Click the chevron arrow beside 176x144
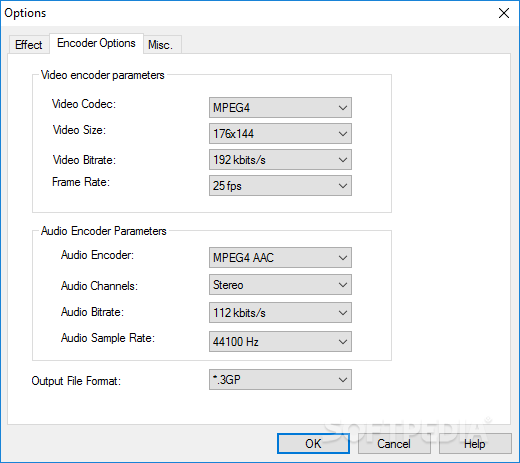 coord(343,134)
